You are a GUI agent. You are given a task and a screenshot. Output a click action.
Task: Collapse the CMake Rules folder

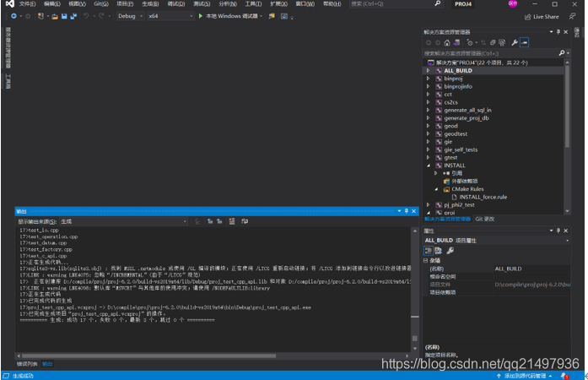pyautogui.click(x=436, y=189)
